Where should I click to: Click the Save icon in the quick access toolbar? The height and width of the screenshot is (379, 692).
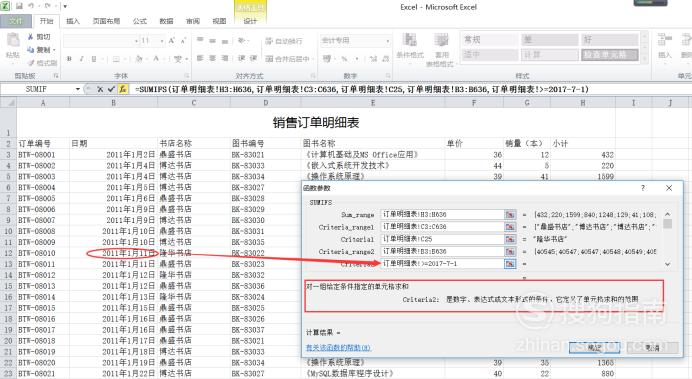coord(19,6)
